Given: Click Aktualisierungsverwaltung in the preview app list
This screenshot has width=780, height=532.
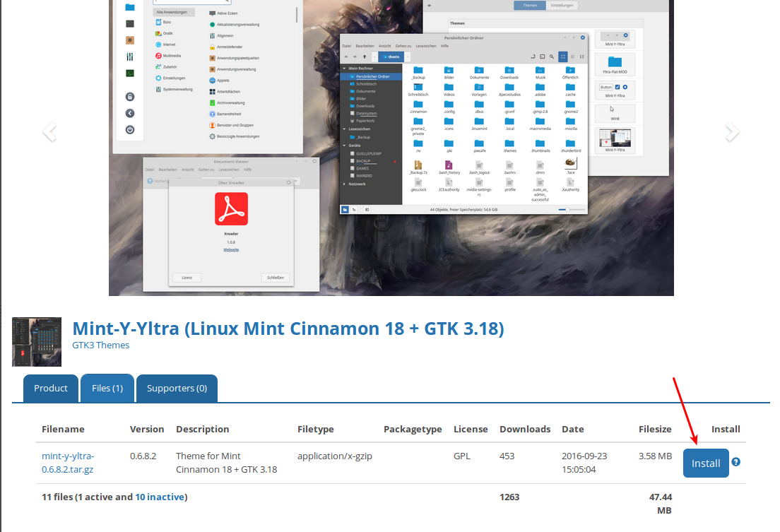Looking at the screenshot, I should click(235, 25).
